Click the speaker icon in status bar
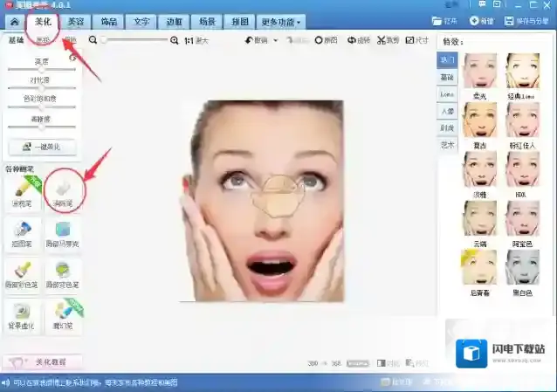This screenshot has width=557, height=392. point(6,382)
